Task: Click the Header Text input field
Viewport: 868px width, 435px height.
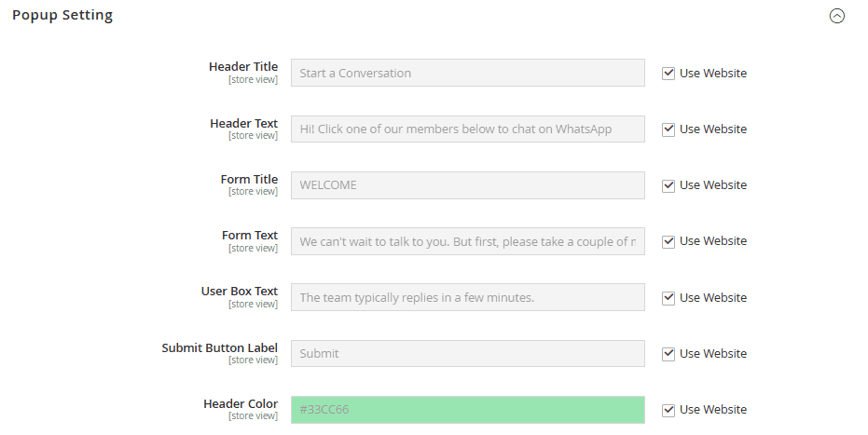Action: [467, 129]
